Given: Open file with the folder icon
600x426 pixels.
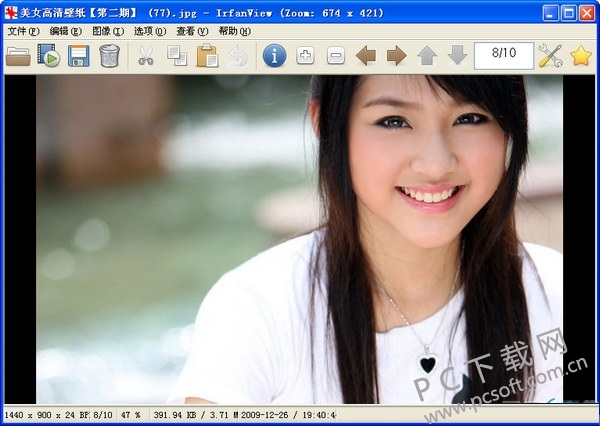Looking at the screenshot, I should coord(18,56).
